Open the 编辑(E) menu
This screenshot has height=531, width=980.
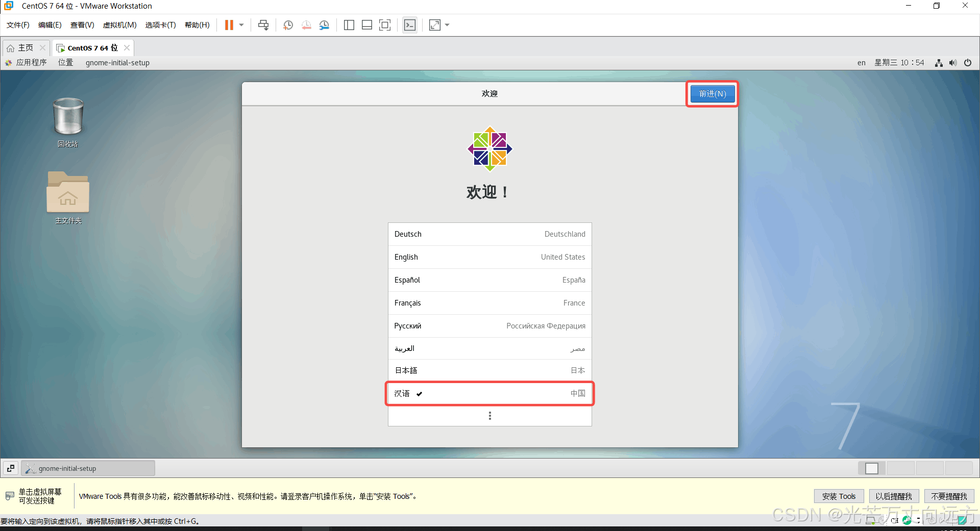[50, 25]
